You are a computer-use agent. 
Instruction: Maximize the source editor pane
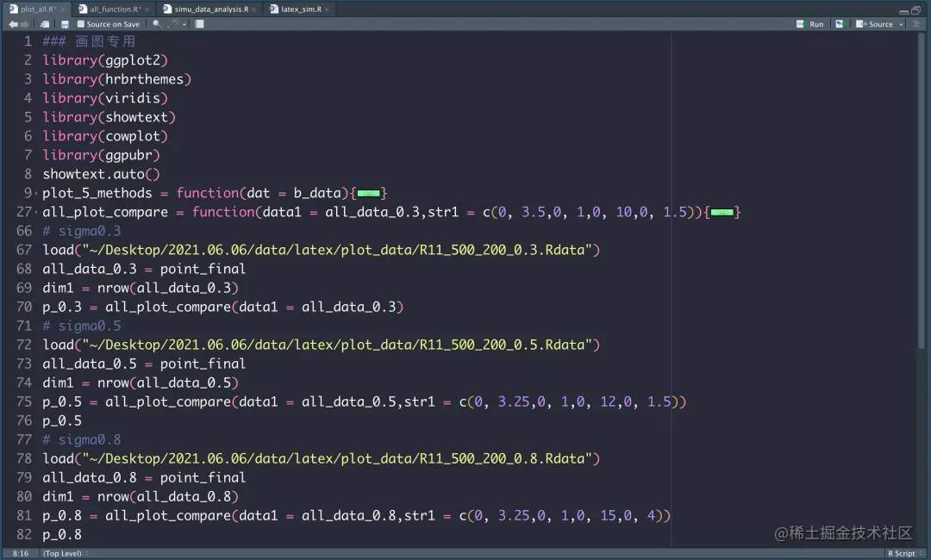click(915, 10)
